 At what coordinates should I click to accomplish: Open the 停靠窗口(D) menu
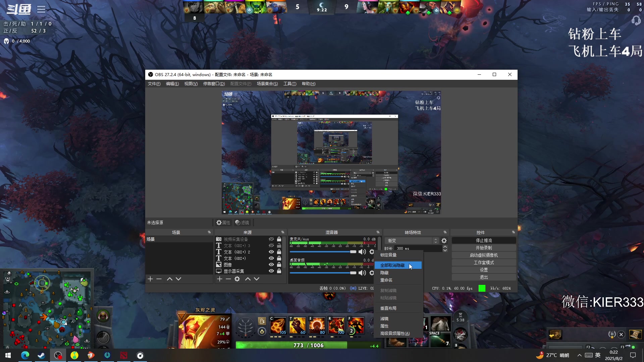click(214, 84)
